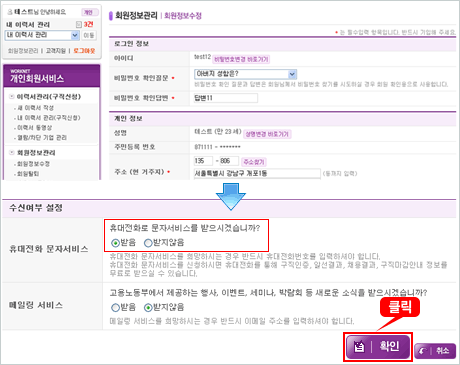Open 회원정보수정 menu item
This screenshot has width=460, height=365.
33,164
